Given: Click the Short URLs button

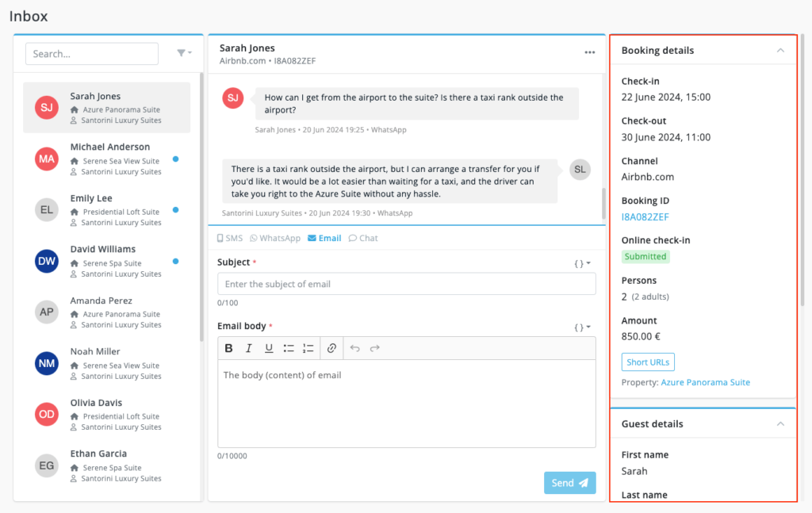Looking at the screenshot, I should pyautogui.click(x=648, y=362).
